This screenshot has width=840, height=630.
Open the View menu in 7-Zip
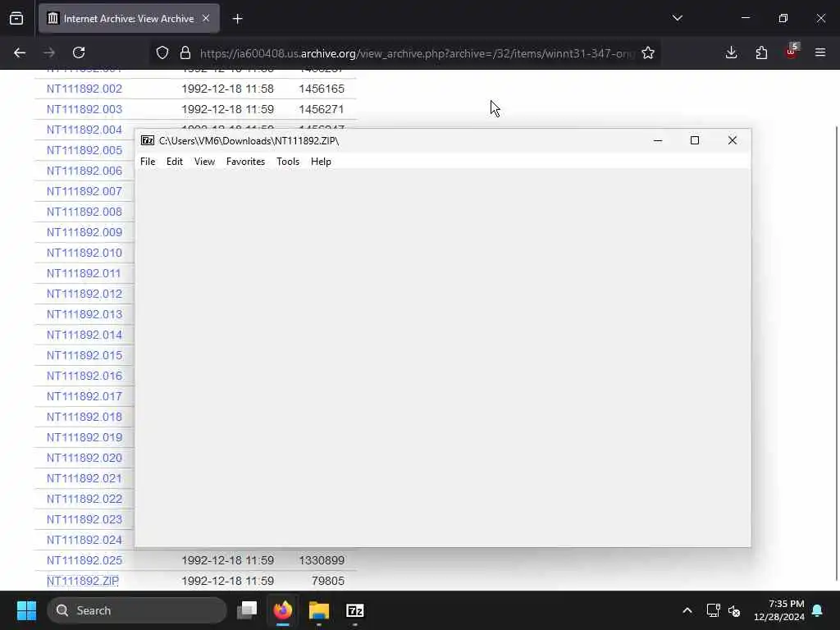pos(204,162)
